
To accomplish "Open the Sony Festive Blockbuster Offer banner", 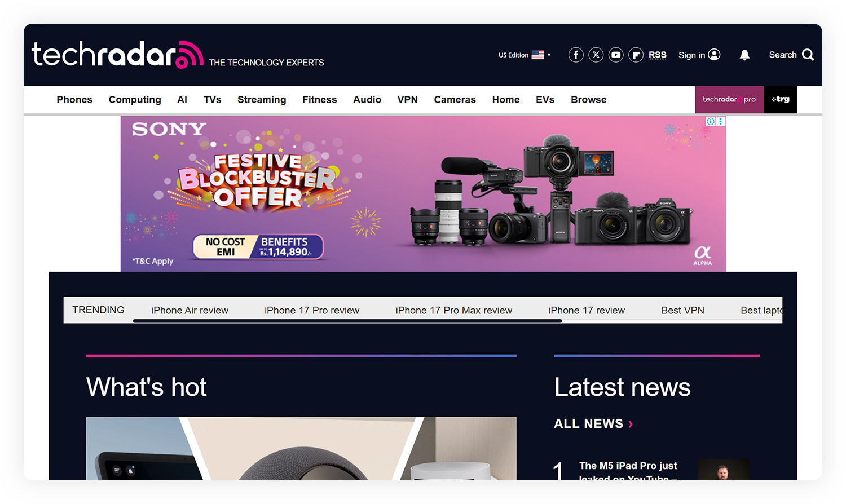I will coord(423,194).
